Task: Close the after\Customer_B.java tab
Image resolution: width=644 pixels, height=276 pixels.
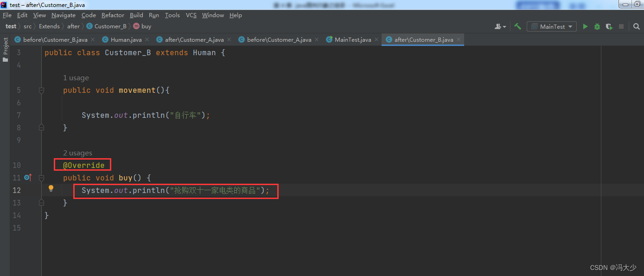Action: pos(459,40)
